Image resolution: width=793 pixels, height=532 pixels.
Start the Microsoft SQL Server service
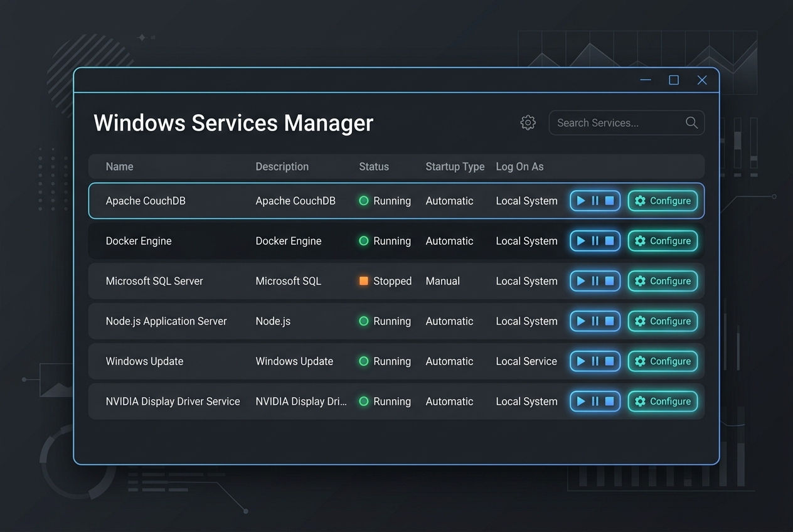(x=581, y=281)
